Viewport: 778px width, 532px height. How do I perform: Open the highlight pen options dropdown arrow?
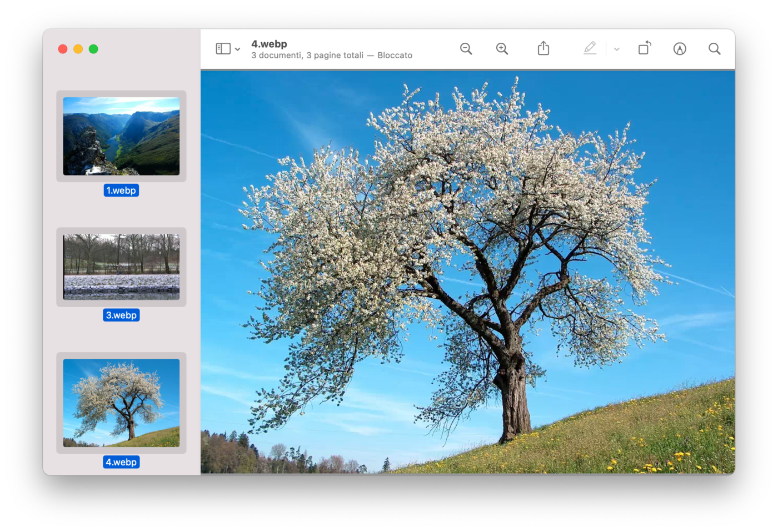[x=617, y=49]
